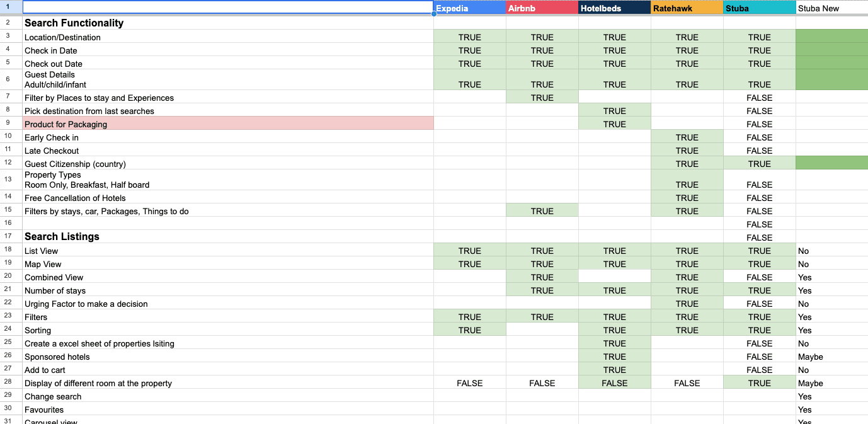Image resolution: width=868 pixels, height=424 pixels.
Task: Click Airbnb TRUE in Filters by stays row
Action: 542,210
